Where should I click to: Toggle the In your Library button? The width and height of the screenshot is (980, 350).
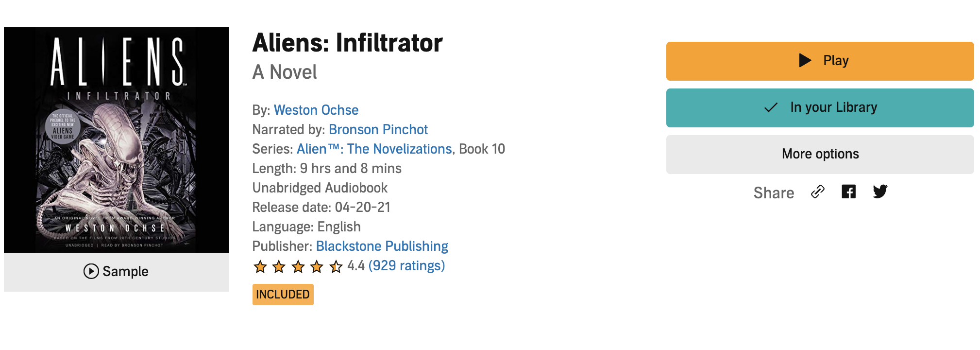pyautogui.click(x=820, y=107)
